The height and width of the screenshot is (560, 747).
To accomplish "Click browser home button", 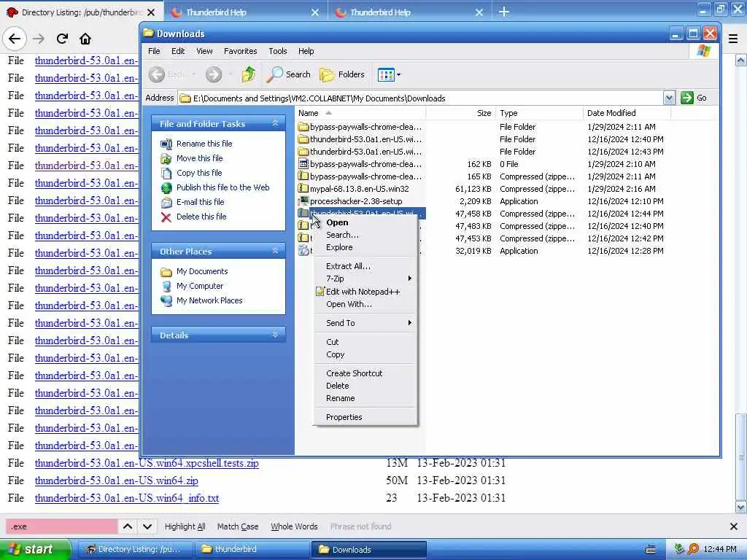I will (85, 39).
